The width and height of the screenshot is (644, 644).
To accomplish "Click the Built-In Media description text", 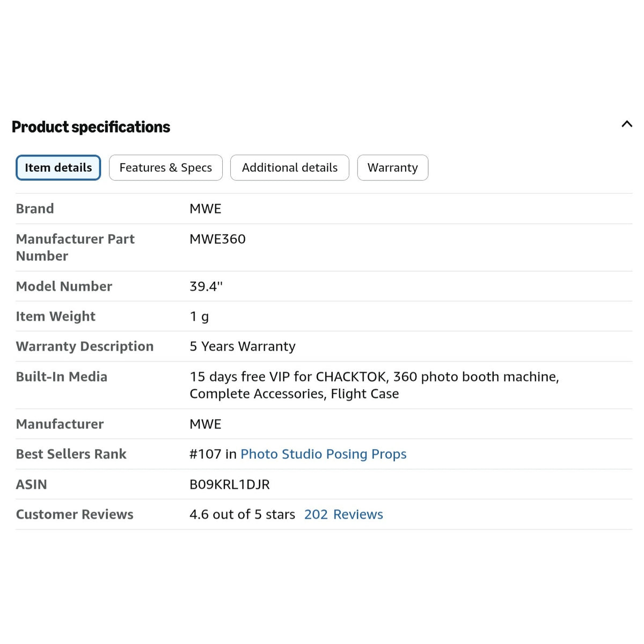I will 374,385.
